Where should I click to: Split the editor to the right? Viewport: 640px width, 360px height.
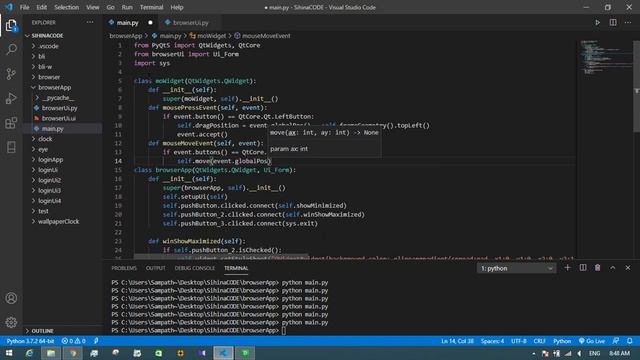tap(613, 22)
